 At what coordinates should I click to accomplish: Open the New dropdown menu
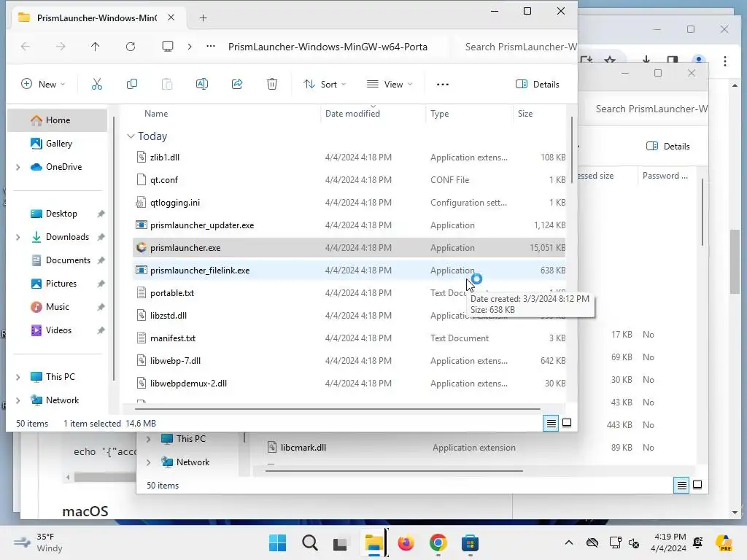43,85
